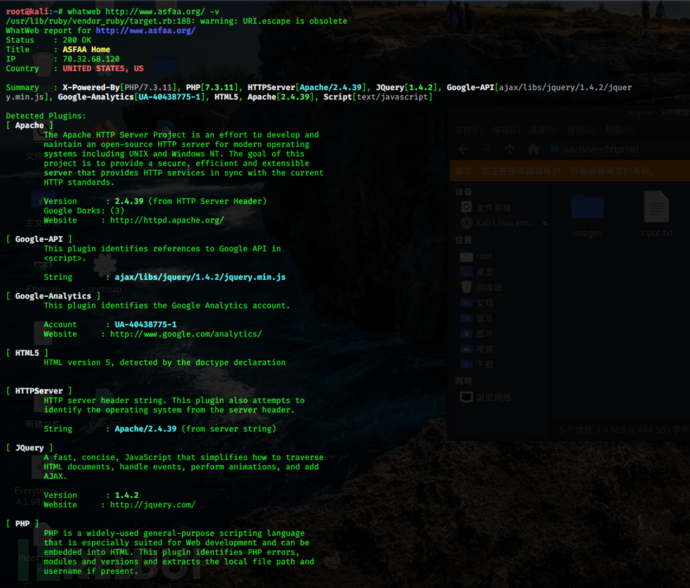This screenshot has height=588, width=690.
Task: Click the IP value 70.32.68.120
Action: point(91,59)
